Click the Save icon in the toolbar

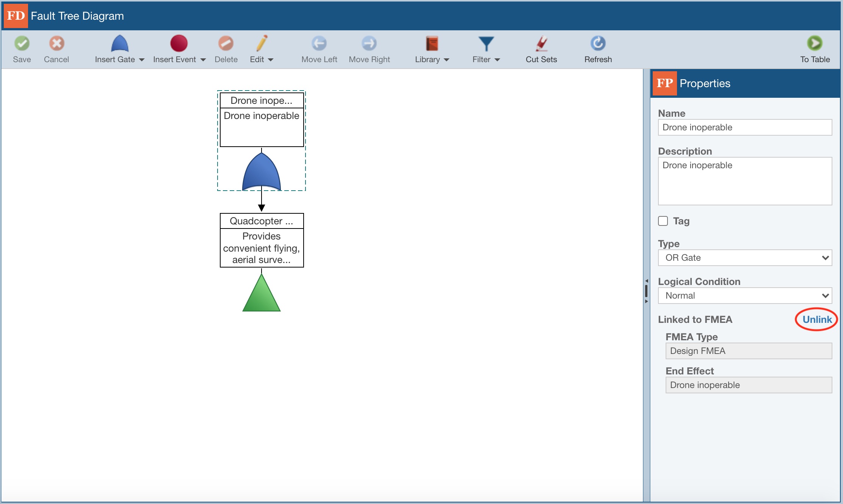[x=22, y=49]
